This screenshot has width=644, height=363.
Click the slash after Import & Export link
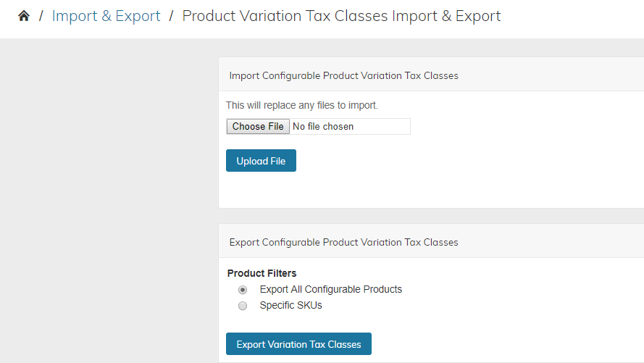click(x=171, y=16)
